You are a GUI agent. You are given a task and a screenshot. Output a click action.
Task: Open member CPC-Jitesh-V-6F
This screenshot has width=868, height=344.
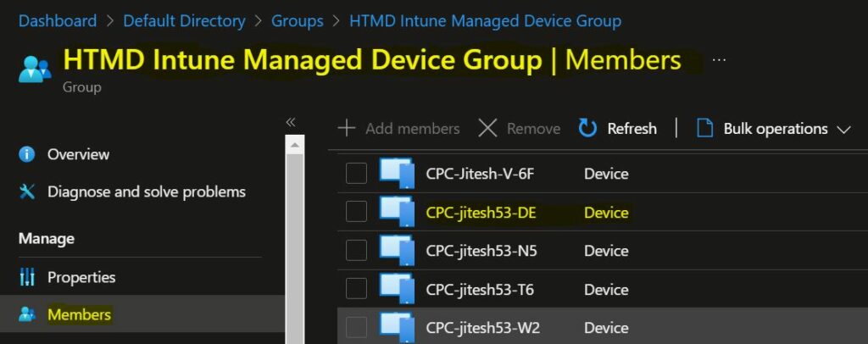480,175
